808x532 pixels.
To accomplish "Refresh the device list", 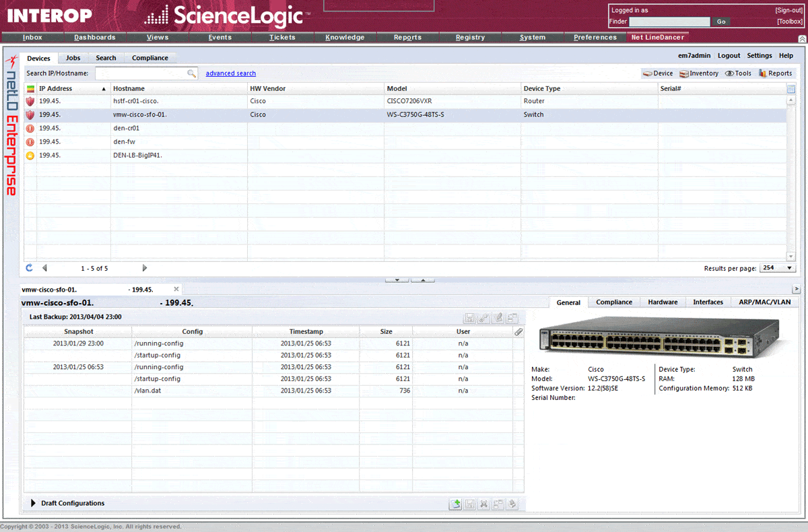I will (x=30, y=268).
